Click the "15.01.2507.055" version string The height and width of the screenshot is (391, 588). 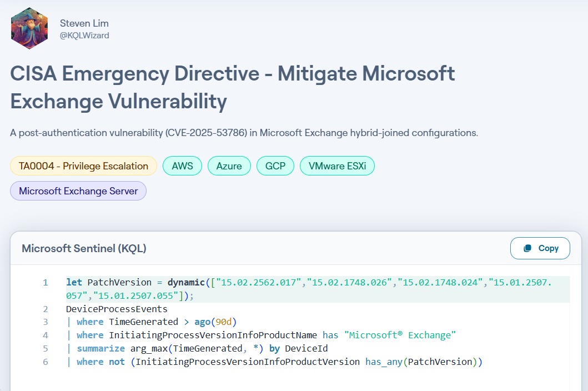tap(135, 295)
